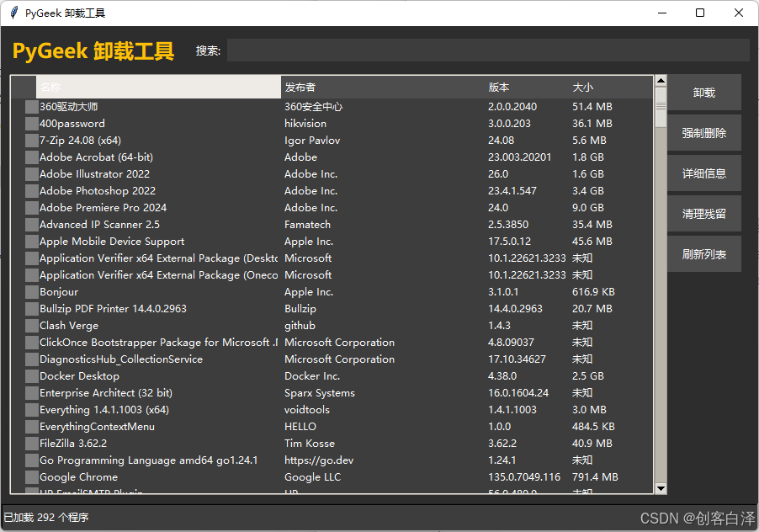The image size is (759, 532).
Task: Click the icon next to Docker Desktop
Action: tap(32, 376)
